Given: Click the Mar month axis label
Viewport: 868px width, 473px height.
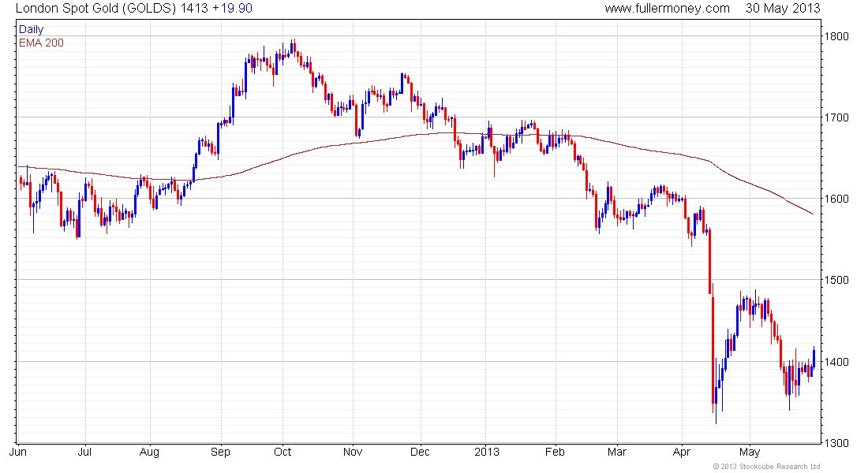Looking at the screenshot, I should click(x=617, y=452).
